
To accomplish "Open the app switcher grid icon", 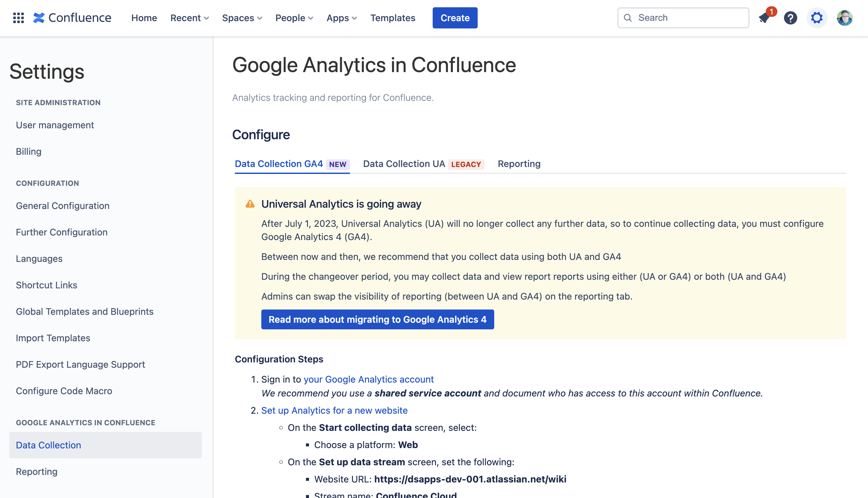I will 19,18.
